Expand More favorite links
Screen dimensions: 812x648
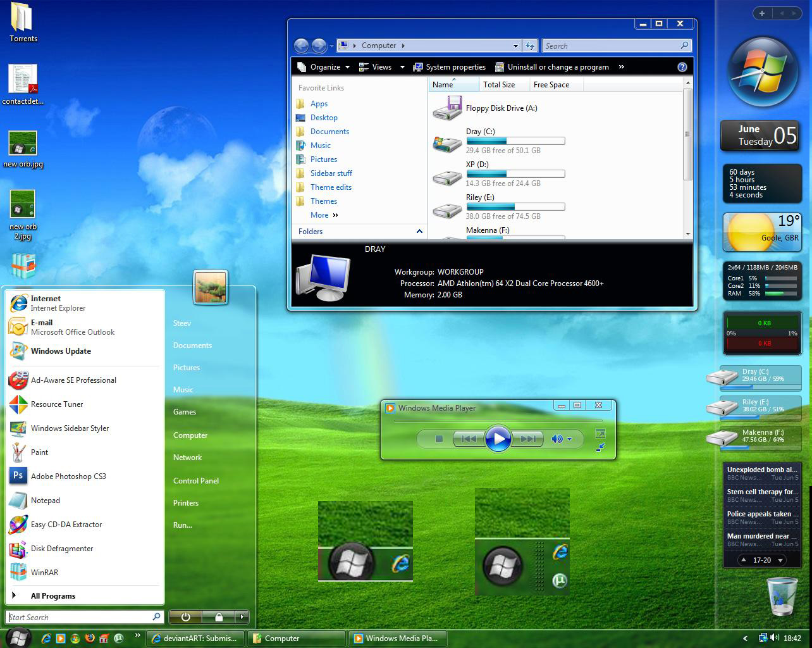324,215
